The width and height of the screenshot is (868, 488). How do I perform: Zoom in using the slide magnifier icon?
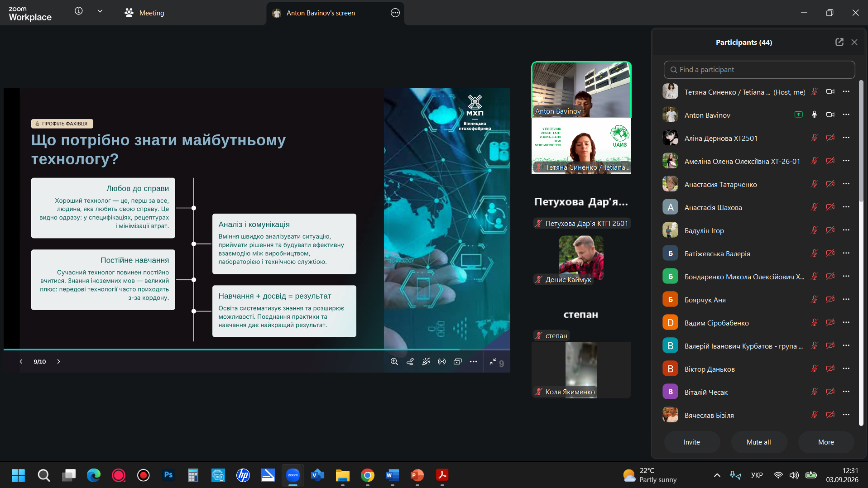[x=394, y=362]
